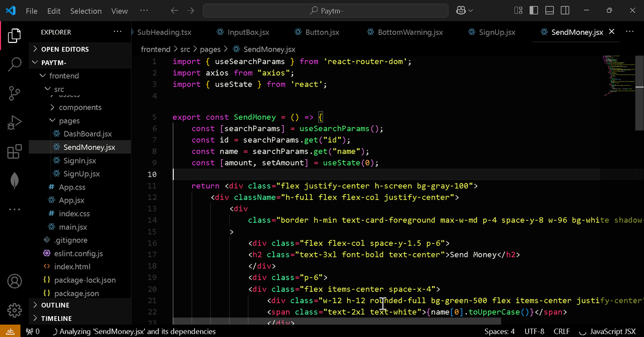Open the Copilot chat icon
Image resolution: width=644 pixels, height=337 pixels.
click(460, 11)
